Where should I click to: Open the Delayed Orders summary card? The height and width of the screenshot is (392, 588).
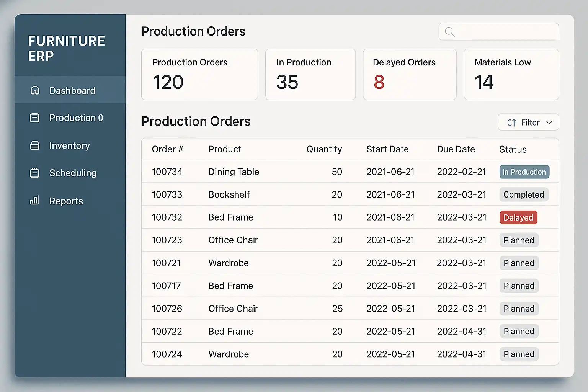409,74
